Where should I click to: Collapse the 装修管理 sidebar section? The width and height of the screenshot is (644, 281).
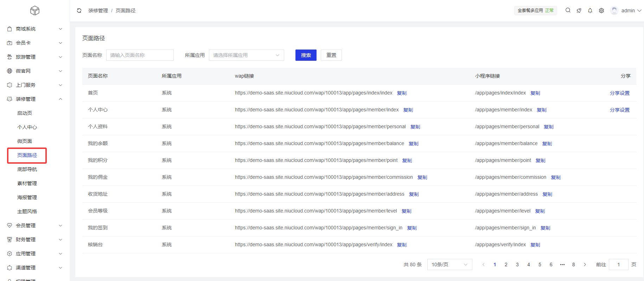35,99
